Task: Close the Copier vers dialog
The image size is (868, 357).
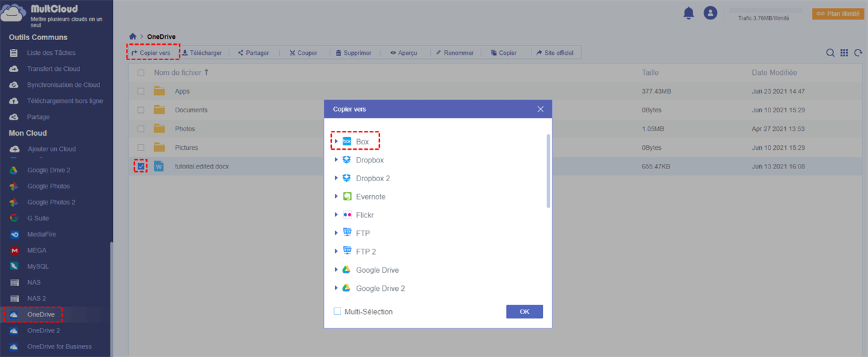Action: coord(540,109)
